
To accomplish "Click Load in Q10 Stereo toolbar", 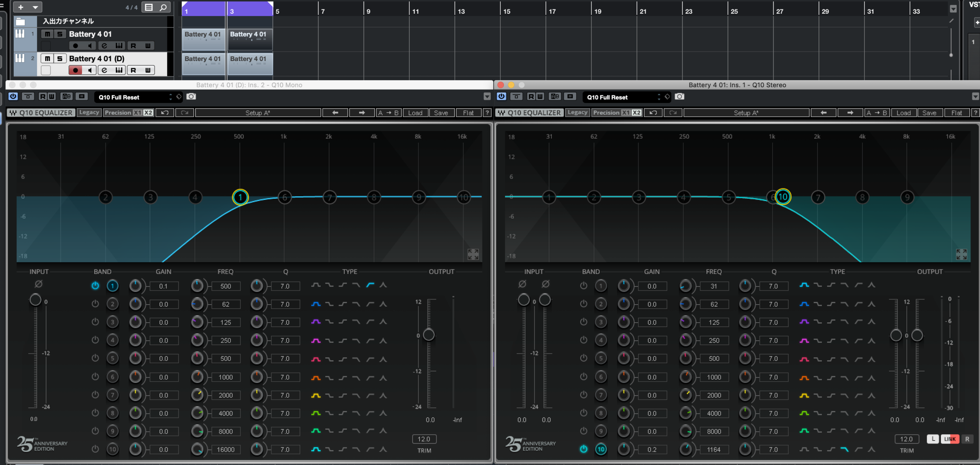I will pyautogui.click(x=903, y=113).
